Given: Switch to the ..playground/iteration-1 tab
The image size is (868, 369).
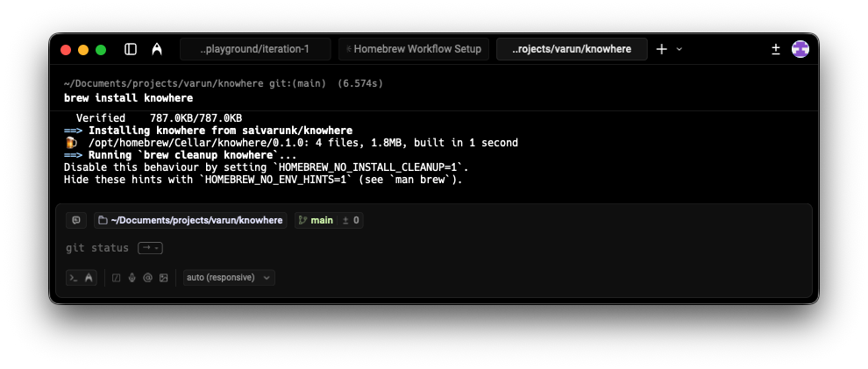Looking at the screenshot, I should point(255,49).
